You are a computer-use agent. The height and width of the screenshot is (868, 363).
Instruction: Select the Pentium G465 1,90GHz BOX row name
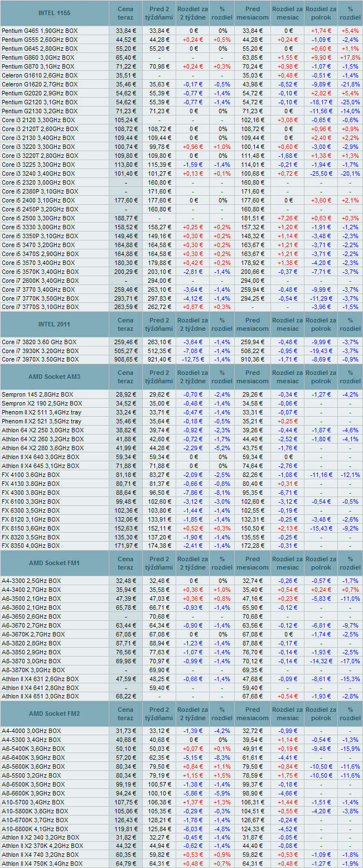click(40, 31)
